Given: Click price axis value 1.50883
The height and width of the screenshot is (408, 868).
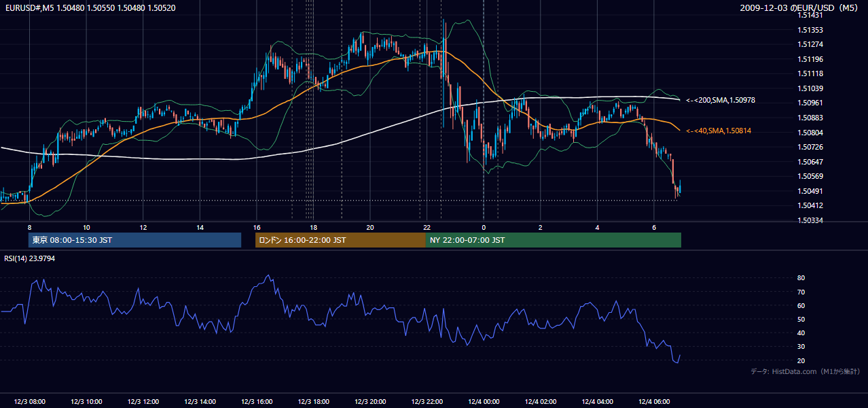Looking at the screenshot, I should click(810, 118).
